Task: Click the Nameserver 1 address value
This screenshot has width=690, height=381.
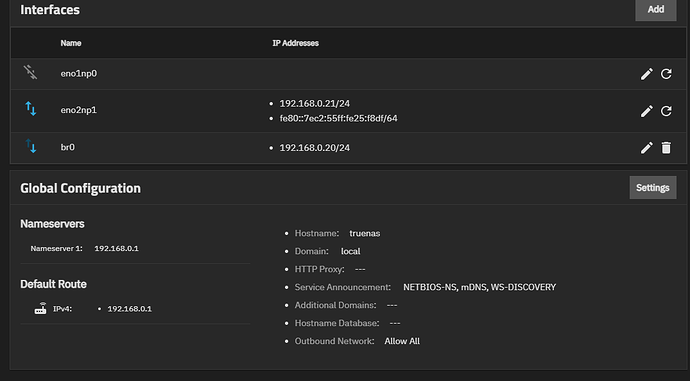Action: (x=116, y=249)
